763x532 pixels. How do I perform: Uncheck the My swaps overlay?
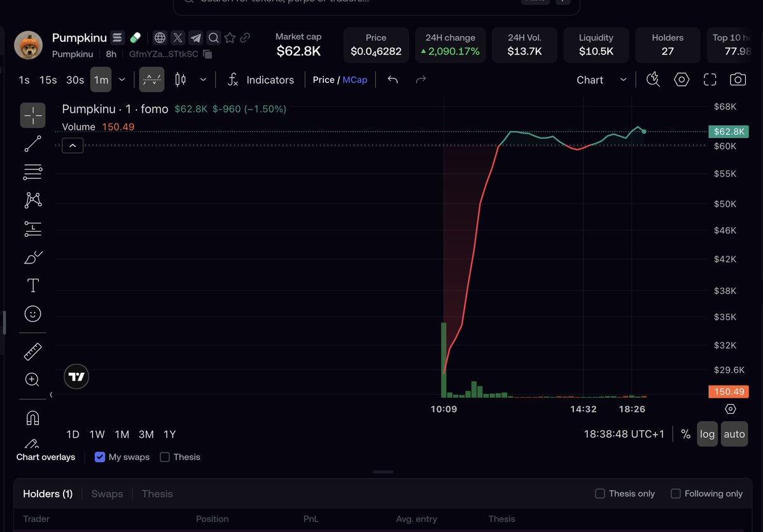tap(100, 457)
